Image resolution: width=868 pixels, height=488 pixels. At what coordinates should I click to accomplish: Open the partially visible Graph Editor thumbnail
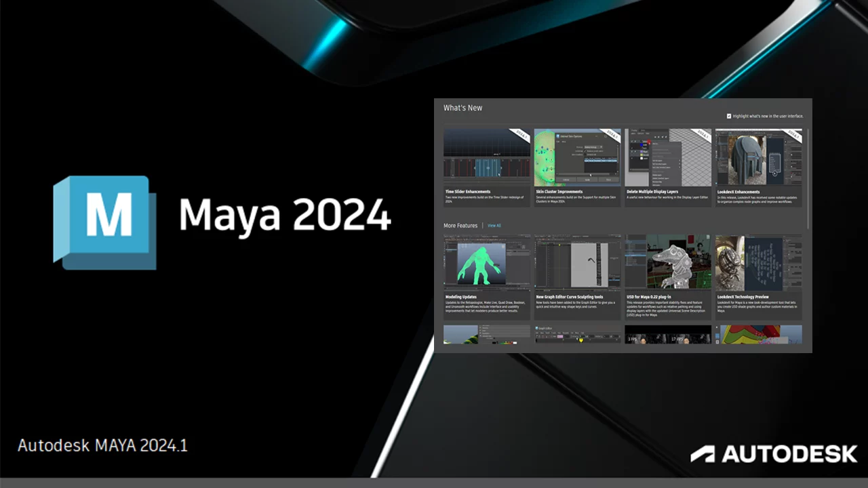pyautogui.click(x=577, y=334)
